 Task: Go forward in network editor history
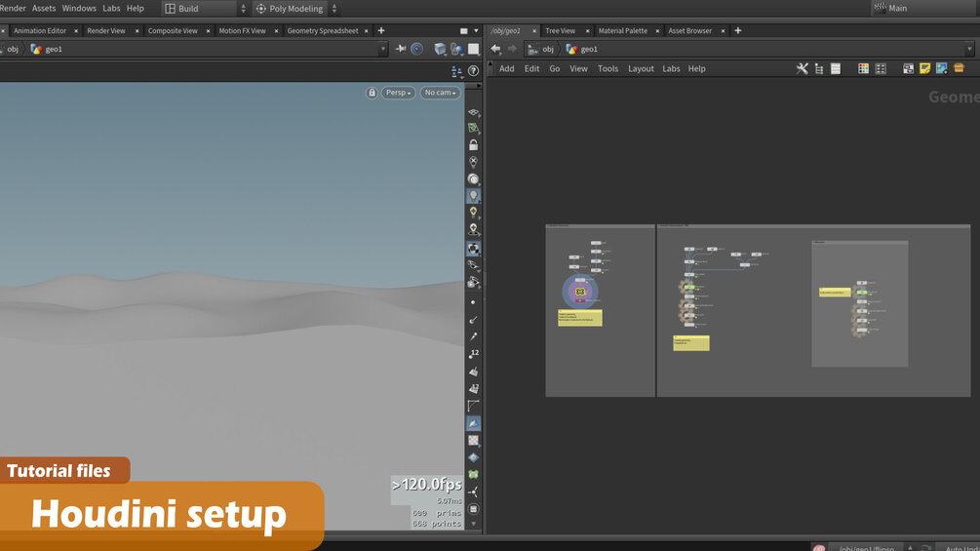point(512,49)
